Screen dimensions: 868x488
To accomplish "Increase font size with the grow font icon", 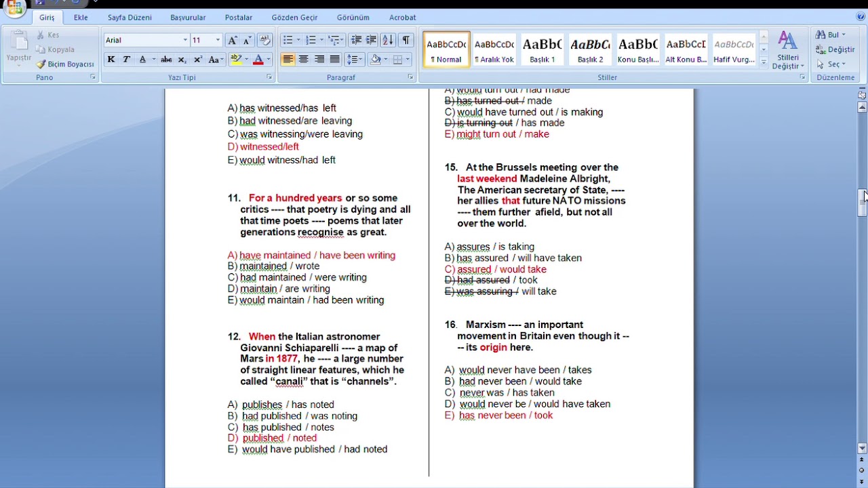I will [233, 40].
